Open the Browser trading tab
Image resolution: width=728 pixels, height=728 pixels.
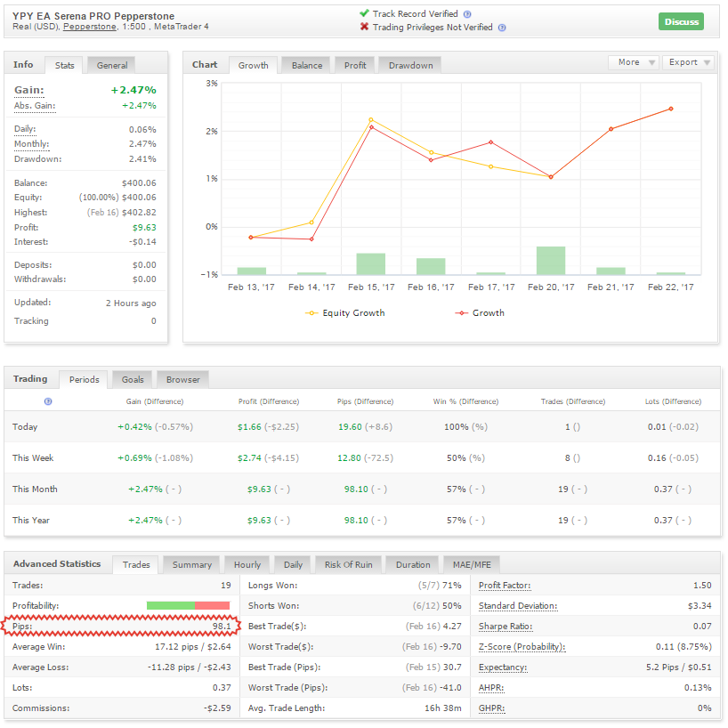point(183,380)
